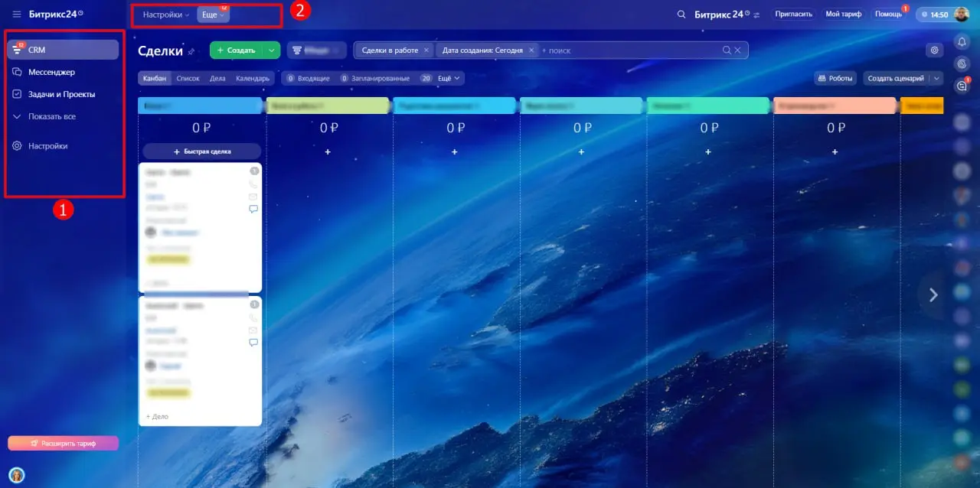Click the Пригласить button

coord(793,14)
